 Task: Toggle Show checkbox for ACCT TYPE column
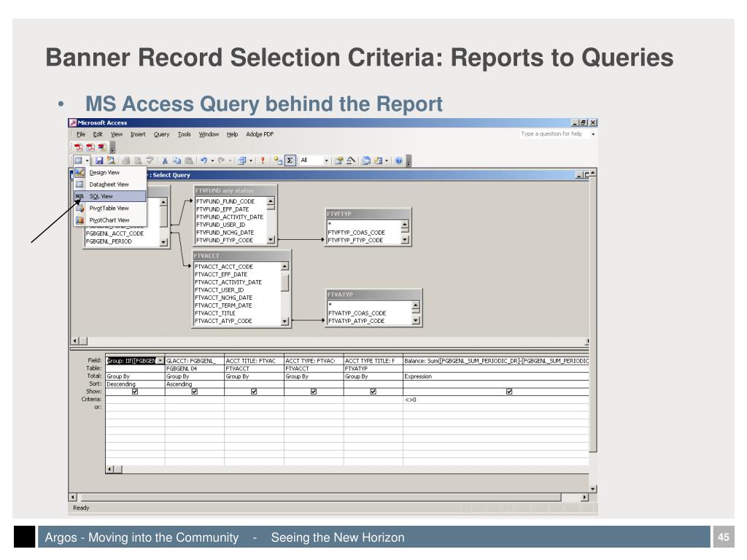(x=314, y=392)
